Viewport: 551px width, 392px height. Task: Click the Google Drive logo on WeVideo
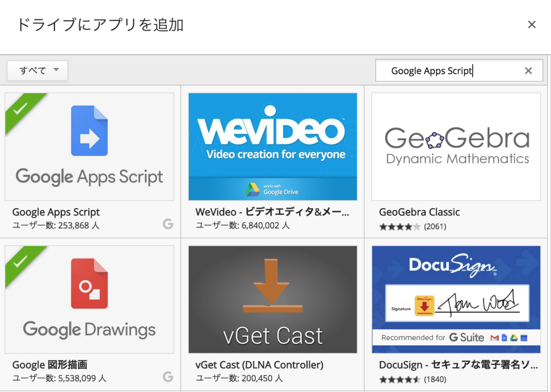tap(252, 190)
